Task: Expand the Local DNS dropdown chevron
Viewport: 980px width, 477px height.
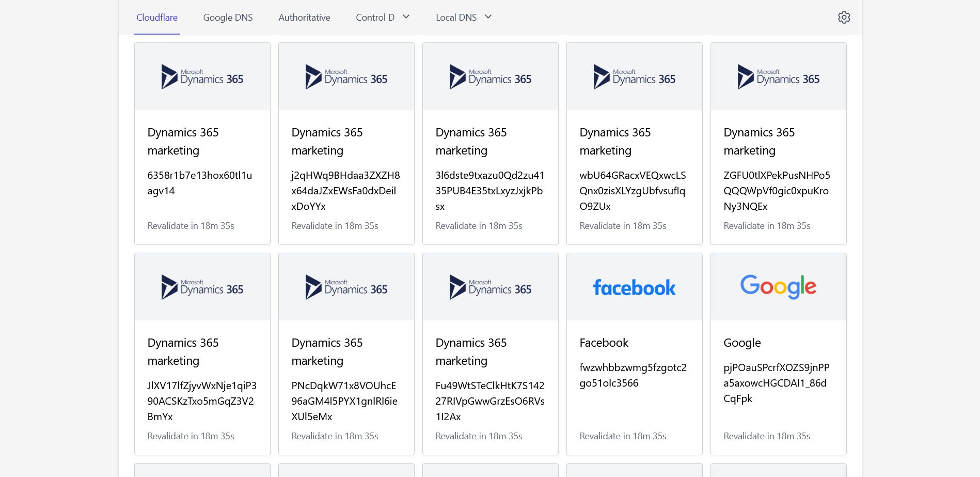Action: (x=488, y=17)
